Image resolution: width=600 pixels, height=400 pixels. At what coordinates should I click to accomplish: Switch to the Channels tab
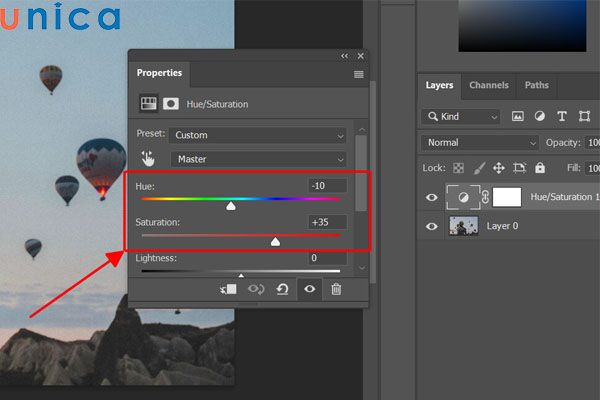(488, 86)
